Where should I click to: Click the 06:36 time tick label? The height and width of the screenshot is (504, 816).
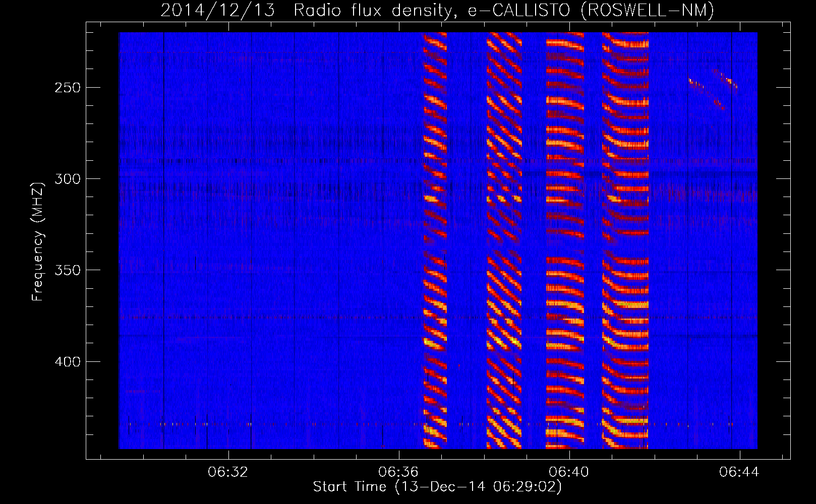(398, 472)
